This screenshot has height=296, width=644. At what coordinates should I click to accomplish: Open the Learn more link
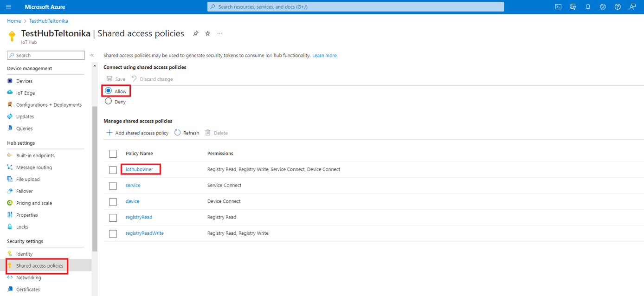[x=324, y=55]
